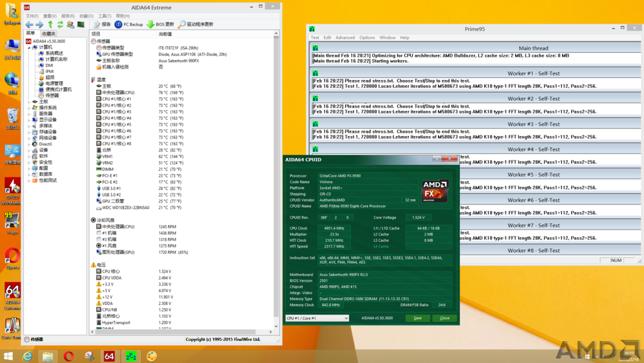Go back using AIDA64 Back arrow

pyautogui.click(x=29, y=25)
